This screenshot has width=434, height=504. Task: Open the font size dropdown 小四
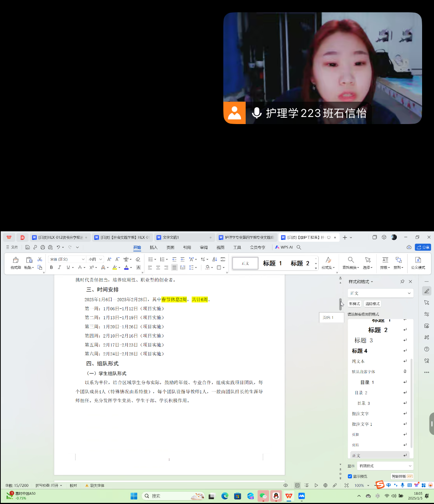95,259
